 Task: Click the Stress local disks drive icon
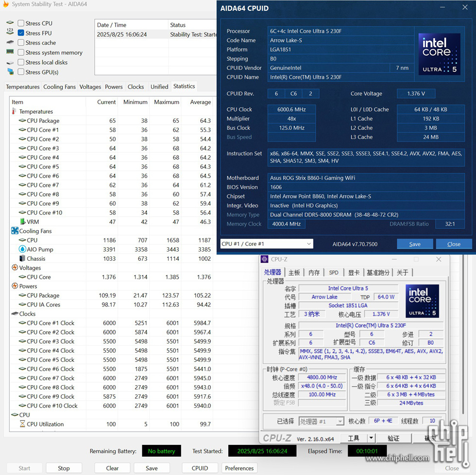[10, 63]
